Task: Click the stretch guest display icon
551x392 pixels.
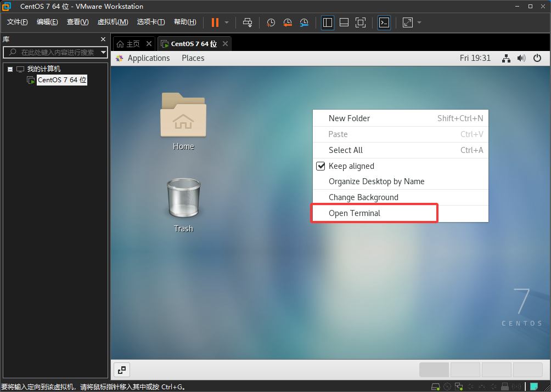Action: tap(408, 22)
